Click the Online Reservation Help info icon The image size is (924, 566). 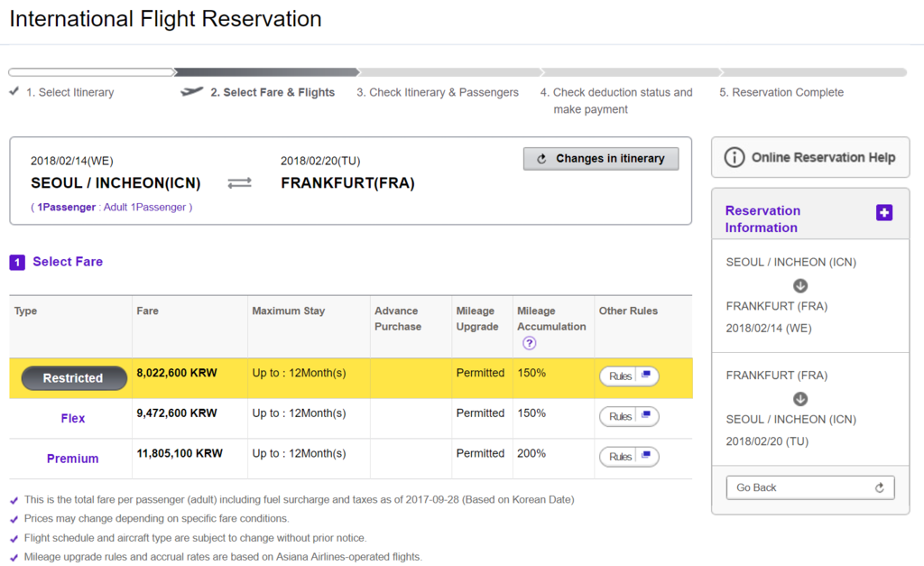(735, 157)
